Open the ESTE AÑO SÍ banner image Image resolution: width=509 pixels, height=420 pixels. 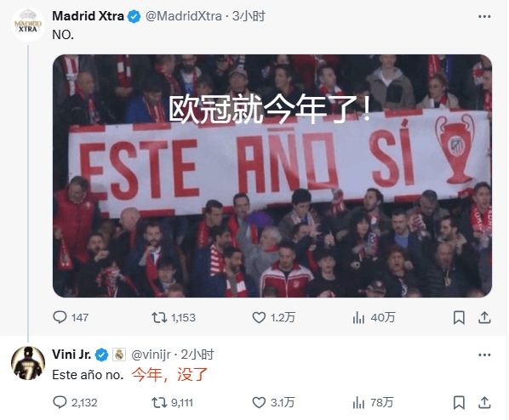(272, 176)
